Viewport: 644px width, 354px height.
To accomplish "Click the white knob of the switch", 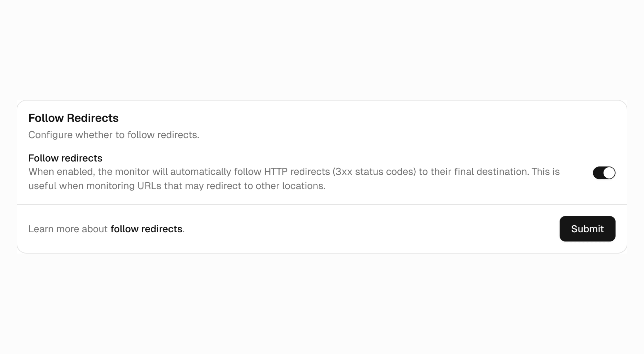I will tap(609, 173).
